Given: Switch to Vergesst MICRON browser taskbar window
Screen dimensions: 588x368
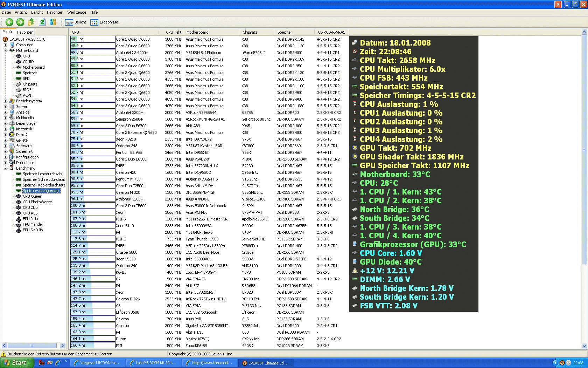Looking at the screenshot, I should pos(97,363).
